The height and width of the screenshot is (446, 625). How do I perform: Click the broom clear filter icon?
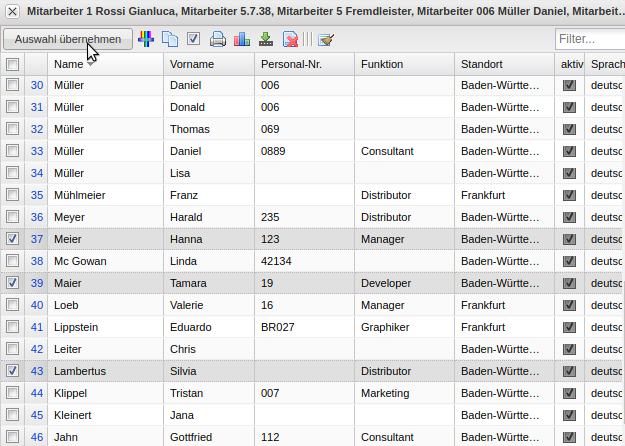tap(326, 39)
